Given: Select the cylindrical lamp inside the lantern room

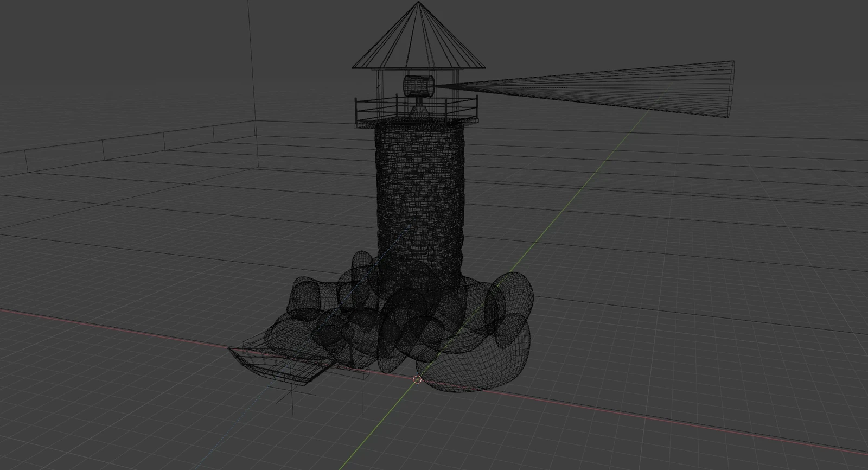Looking at the screenshot, I should click(x=419, y=85).
